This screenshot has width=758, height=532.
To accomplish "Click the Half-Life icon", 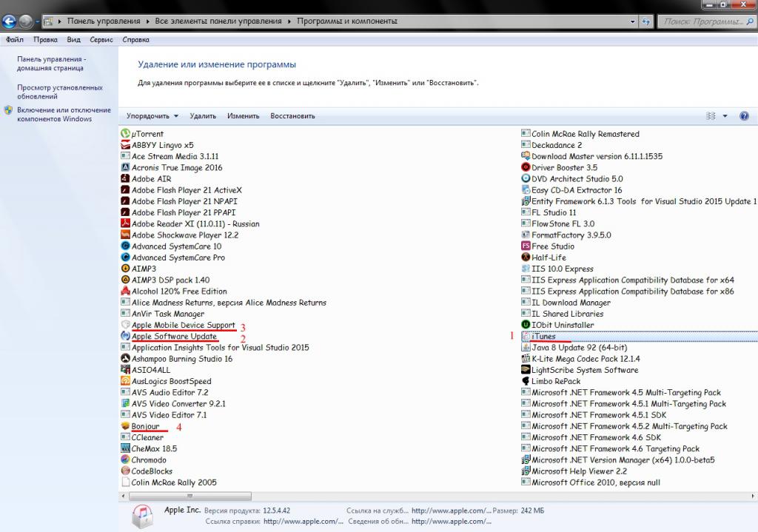I will click(x=526, y=257).
